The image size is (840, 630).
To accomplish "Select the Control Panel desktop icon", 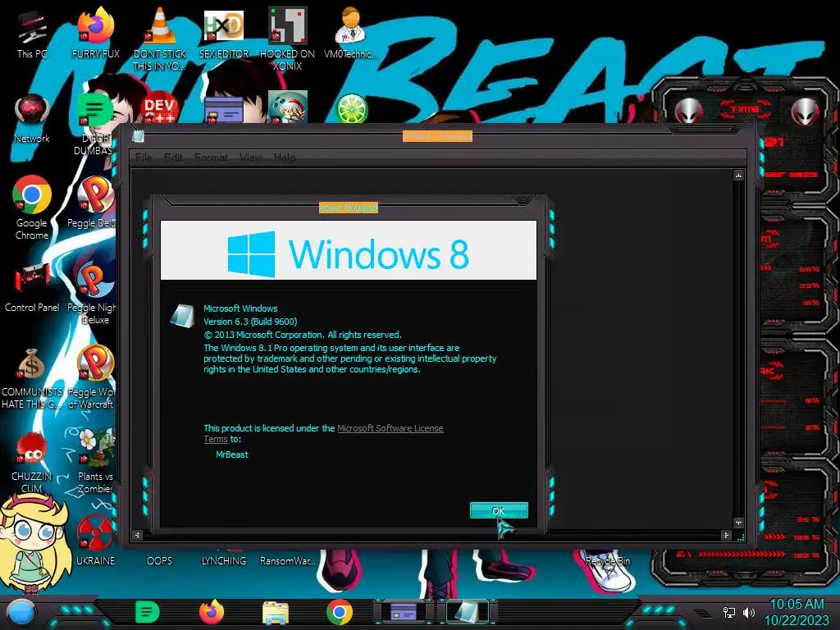I will (32, 287).
